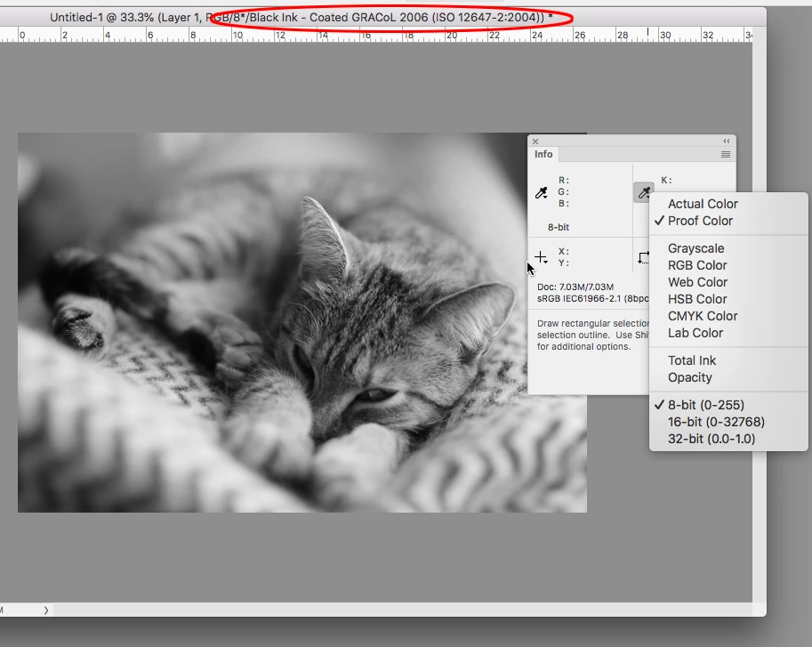Click the first color readout eyedropper icon

(x=541, y=193)
